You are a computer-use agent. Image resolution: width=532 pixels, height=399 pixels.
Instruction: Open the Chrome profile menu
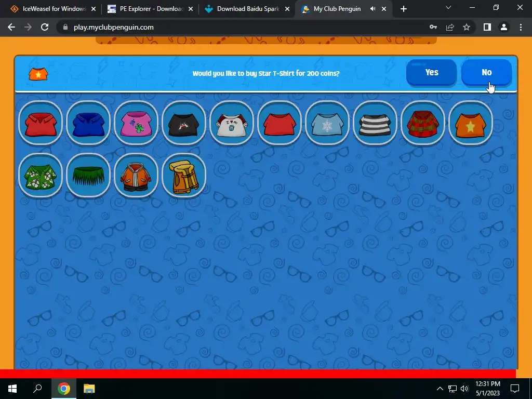tap(504, 27)
